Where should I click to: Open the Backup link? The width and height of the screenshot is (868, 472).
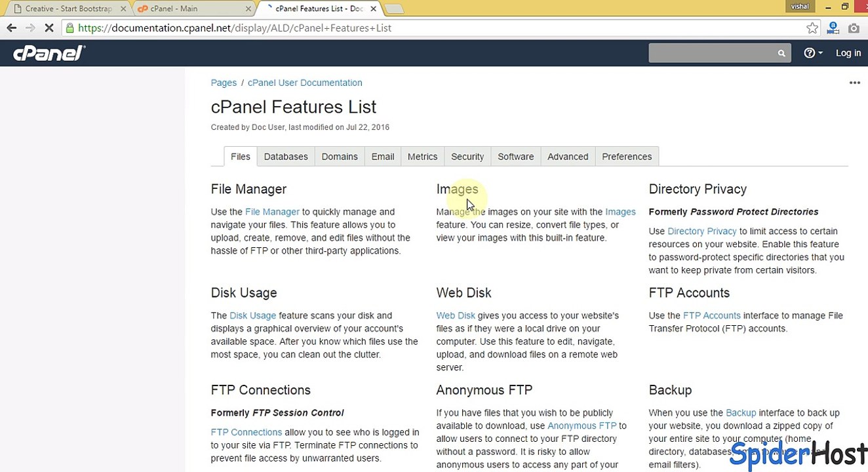[741, 412]
